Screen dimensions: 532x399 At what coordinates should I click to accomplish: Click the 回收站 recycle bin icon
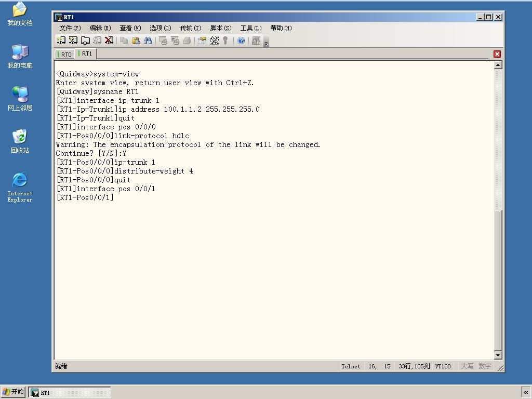pos(20,141)
